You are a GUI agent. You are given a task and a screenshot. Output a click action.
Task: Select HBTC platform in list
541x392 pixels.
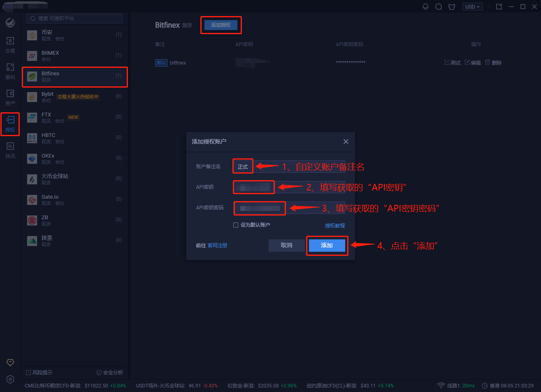(74, 138)
